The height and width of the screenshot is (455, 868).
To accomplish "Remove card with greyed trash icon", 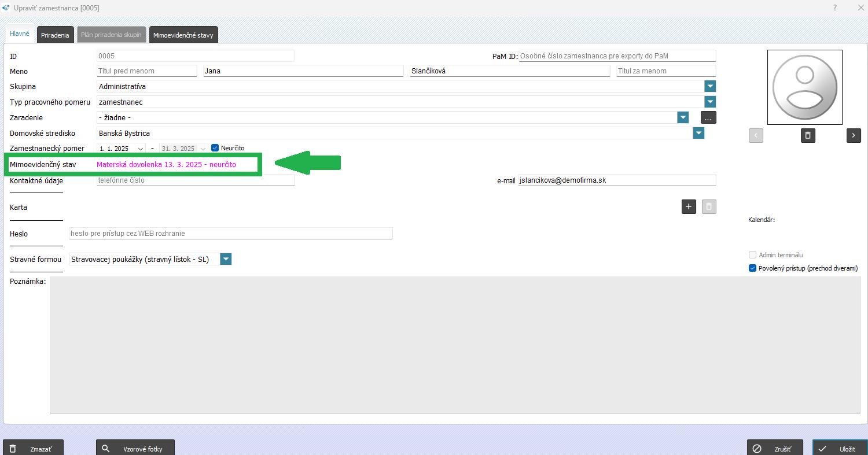I will [x=709, y=207].
